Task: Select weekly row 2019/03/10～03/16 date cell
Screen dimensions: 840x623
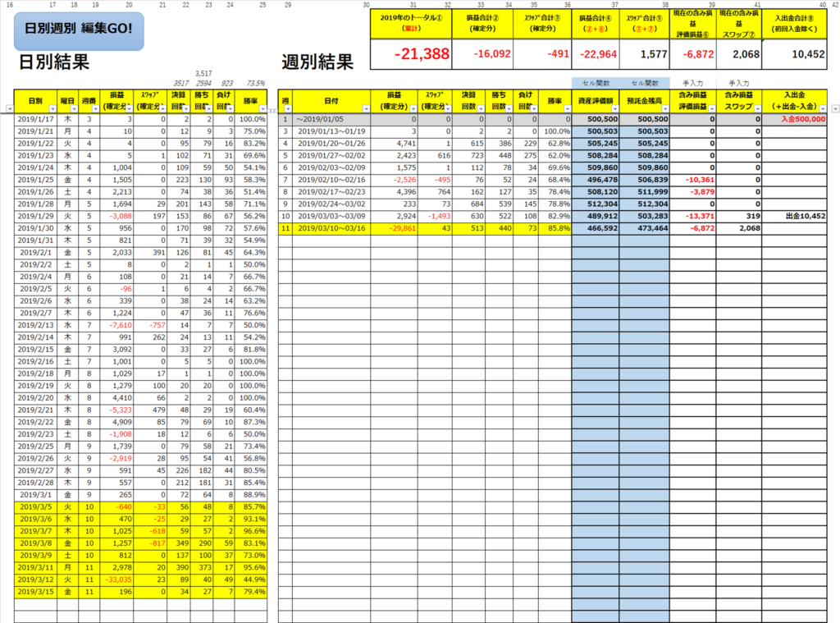Action: pyautogui.click(x=333, y=228)
